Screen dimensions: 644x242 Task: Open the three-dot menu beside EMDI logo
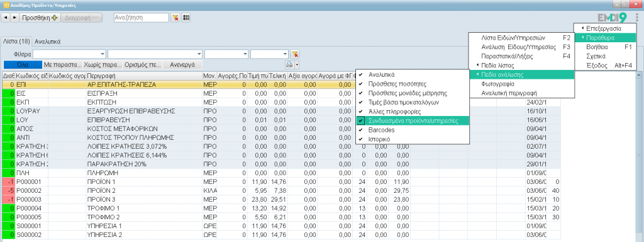(x=636, y=18)
